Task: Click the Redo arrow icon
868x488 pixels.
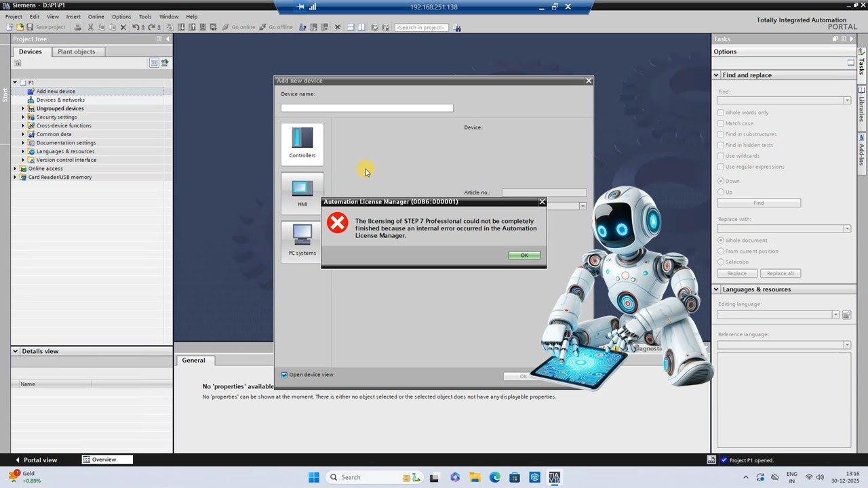Action: (x=151, y=27)
